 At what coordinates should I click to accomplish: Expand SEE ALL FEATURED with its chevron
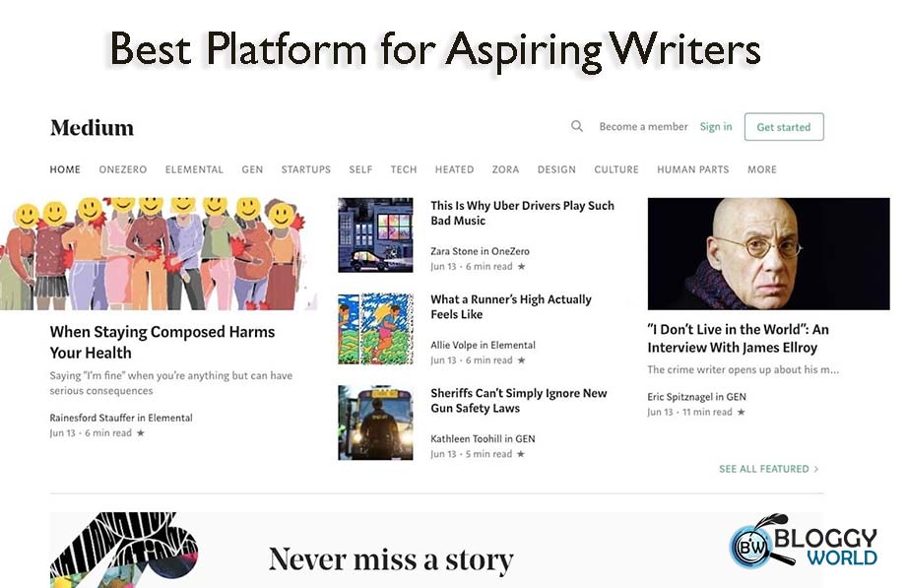click(x=766, y=469)
